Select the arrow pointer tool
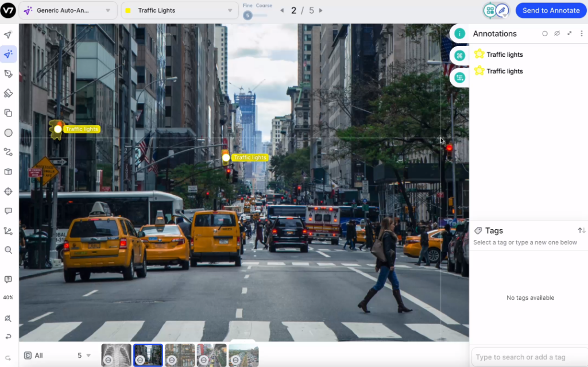588x367 pixels. [x=8, y=35]
